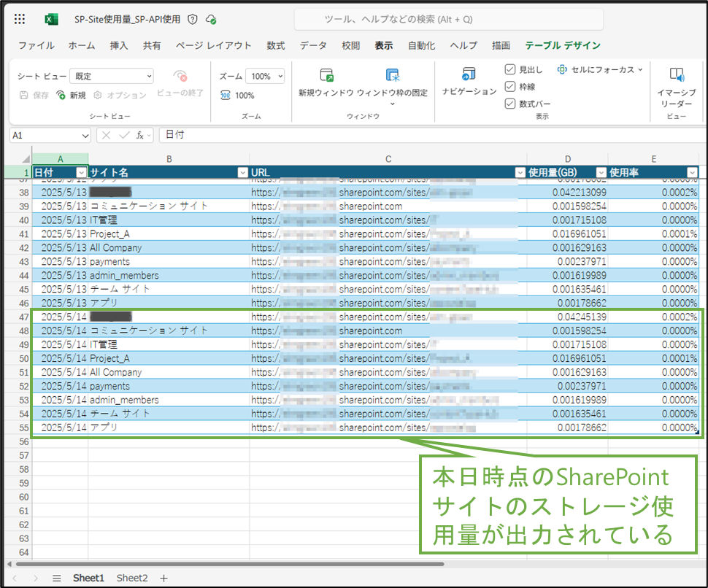Select the 2025/5/14 date in row 55

click(60, 428)
